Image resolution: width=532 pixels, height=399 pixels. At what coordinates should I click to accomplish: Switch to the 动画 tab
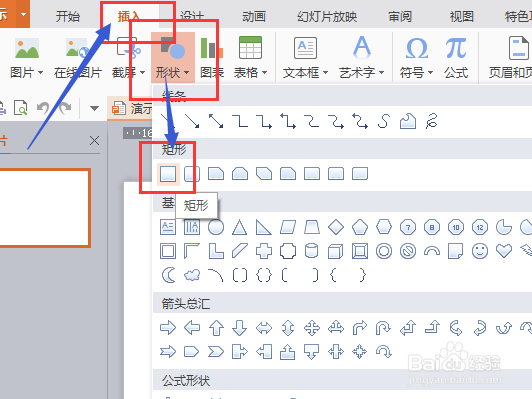(x=253, y=16)
